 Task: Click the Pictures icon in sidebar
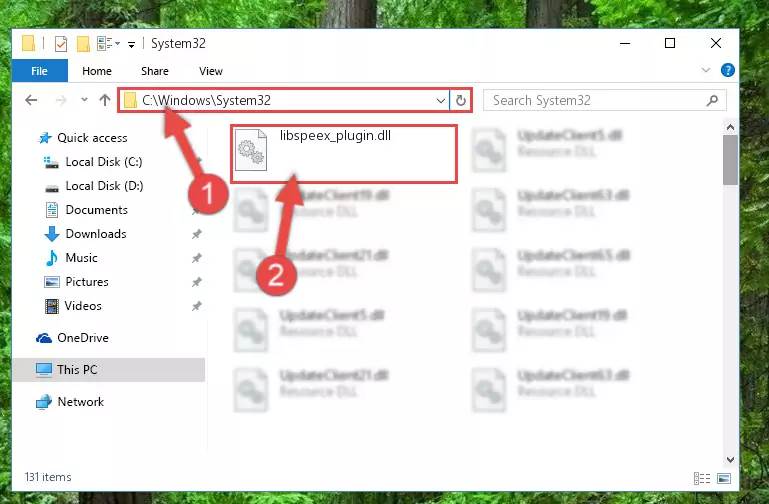tap(51, 282)
